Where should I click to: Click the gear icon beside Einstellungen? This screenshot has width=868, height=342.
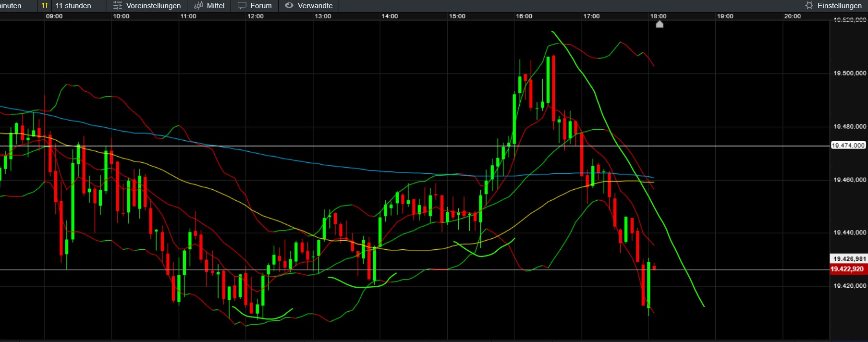click(809, 6)
